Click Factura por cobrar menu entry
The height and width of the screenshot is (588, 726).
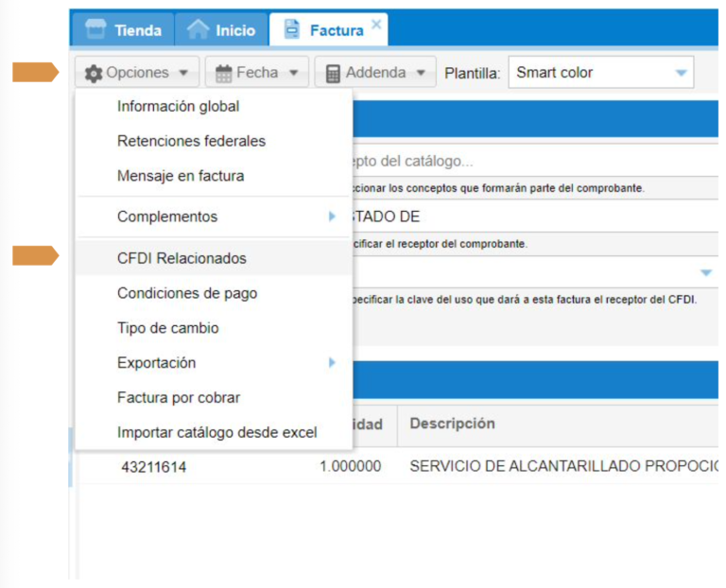click(178, 397)
